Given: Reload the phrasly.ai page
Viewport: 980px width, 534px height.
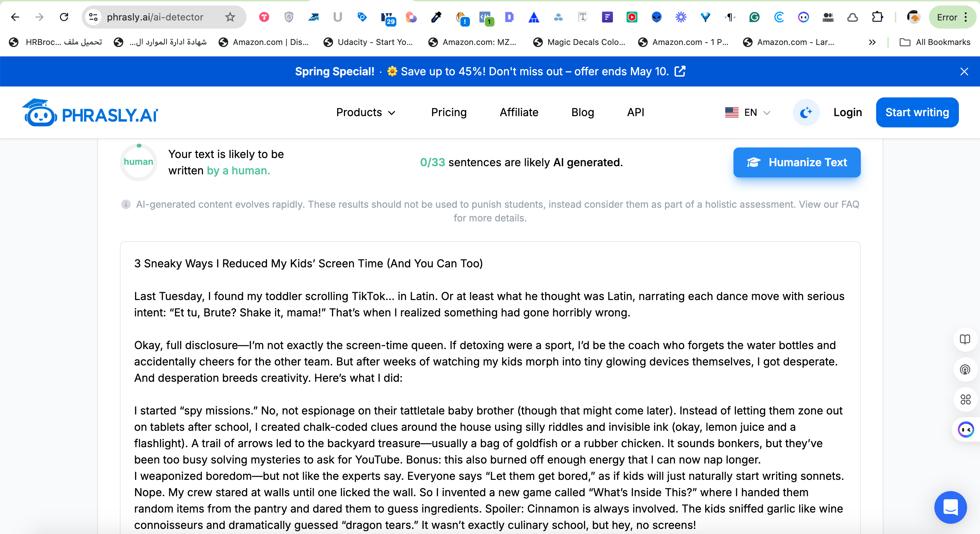Looking at the screenshot, I should coord(64,17).
